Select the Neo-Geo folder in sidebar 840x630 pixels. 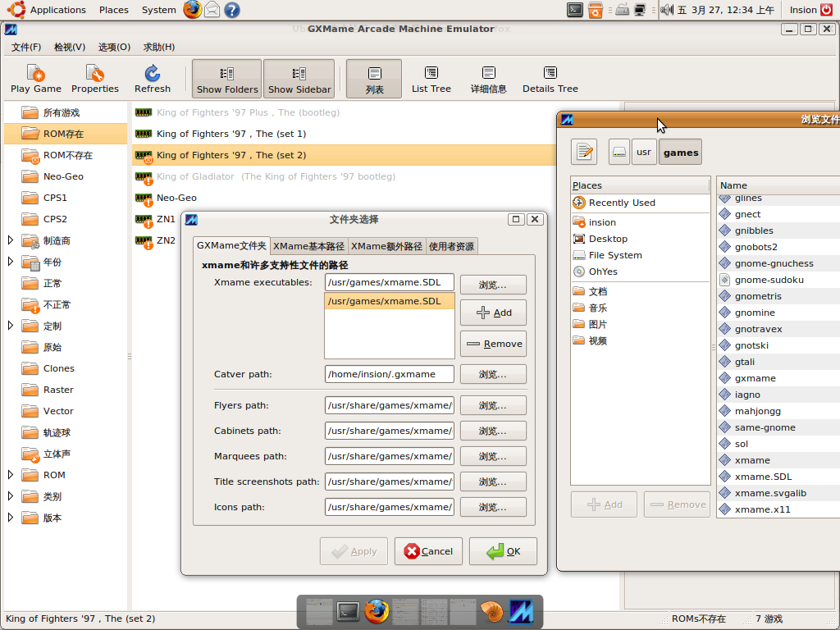coord(63,176)
